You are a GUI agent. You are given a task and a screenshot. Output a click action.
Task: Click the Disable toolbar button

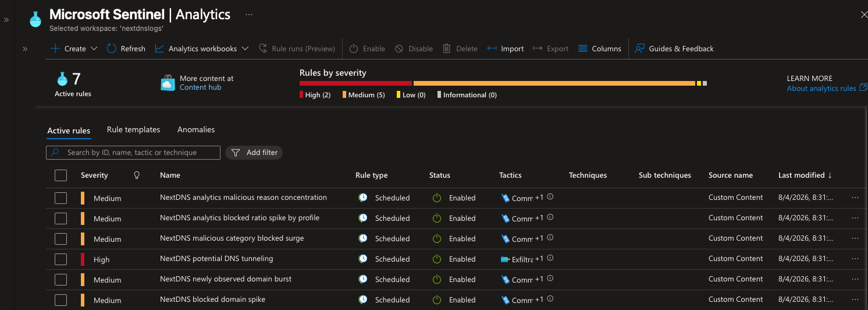pyautogui.click(x=414, y=49)
